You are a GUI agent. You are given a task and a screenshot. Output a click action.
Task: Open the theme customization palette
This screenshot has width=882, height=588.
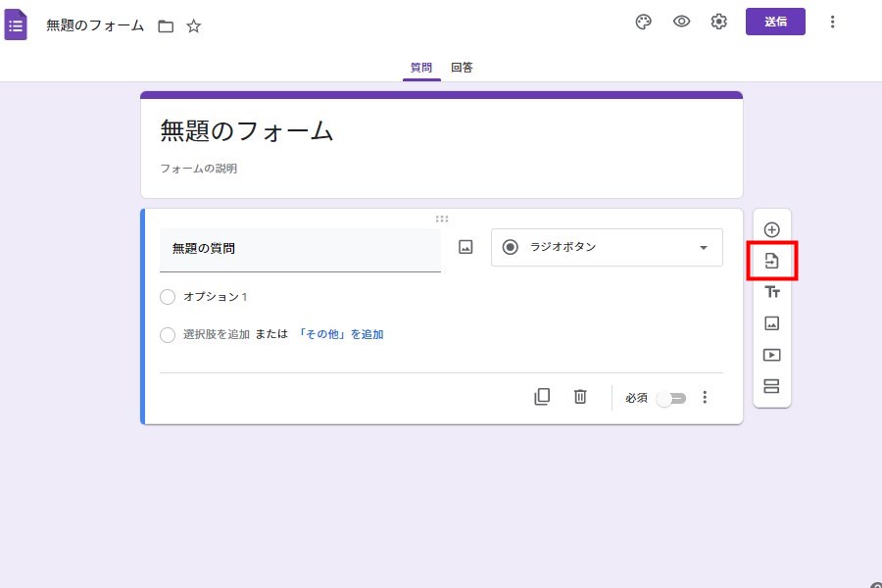pos(644,23)
